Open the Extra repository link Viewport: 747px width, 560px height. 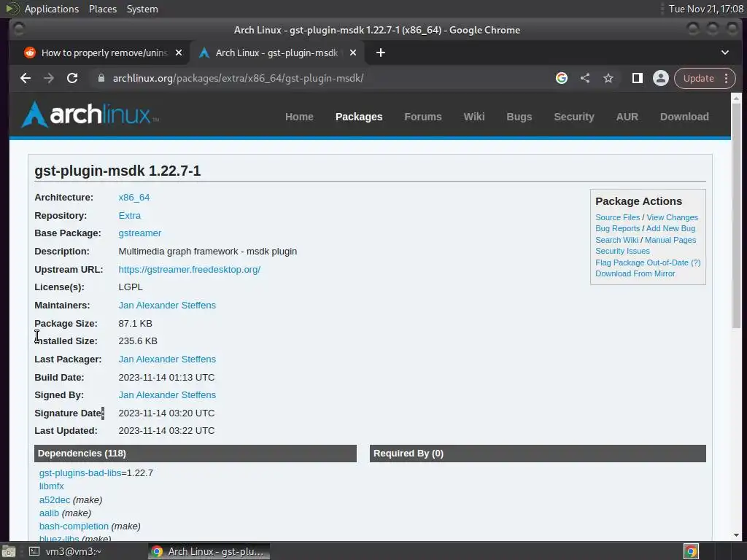[x=130, y=215]
